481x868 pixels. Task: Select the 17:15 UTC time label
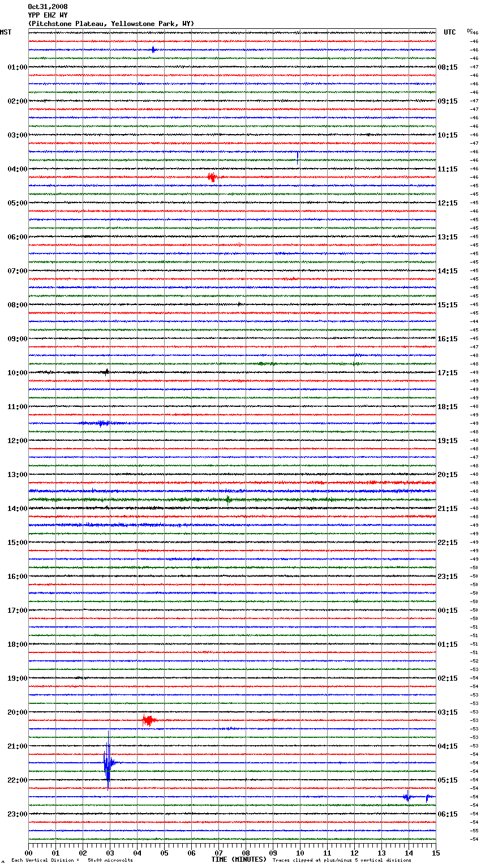pos(448,373)
